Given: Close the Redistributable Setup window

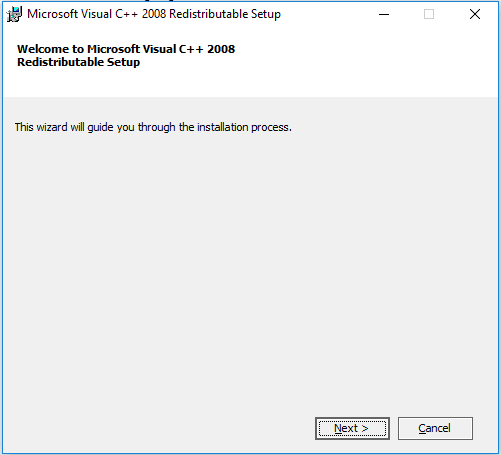Looking at the screenshot, I should [475, 14].
